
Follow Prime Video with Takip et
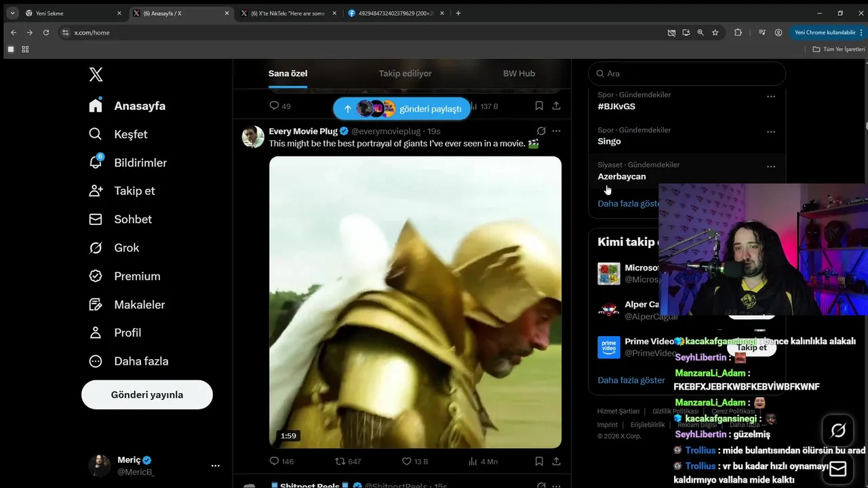pos(751,348)
